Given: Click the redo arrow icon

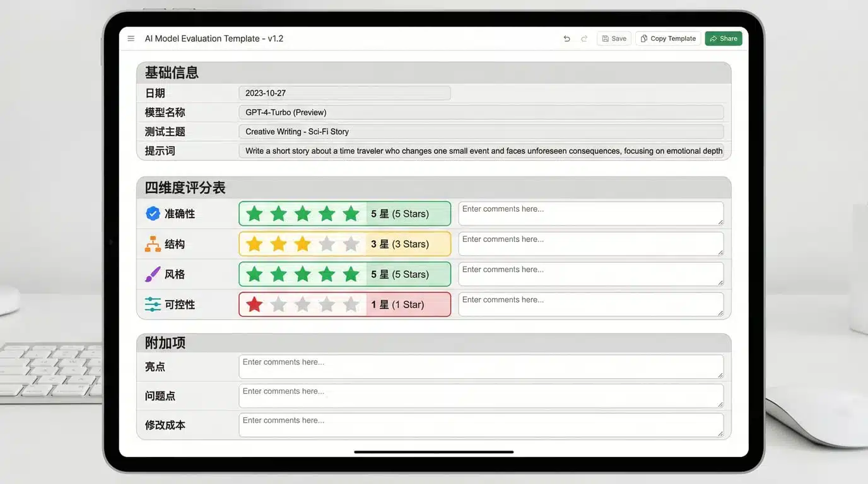Looking at the screenshot, I should (584, 38).
